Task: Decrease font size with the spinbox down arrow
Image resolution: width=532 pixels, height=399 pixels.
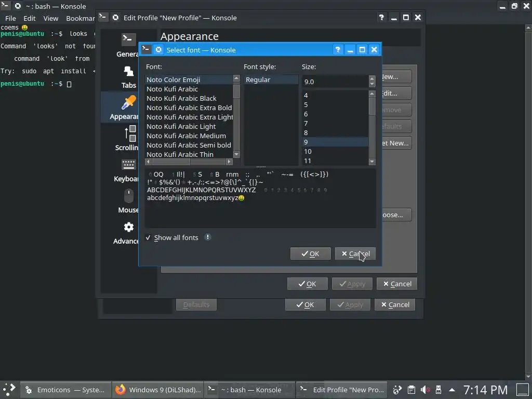Action: (372, 84)
